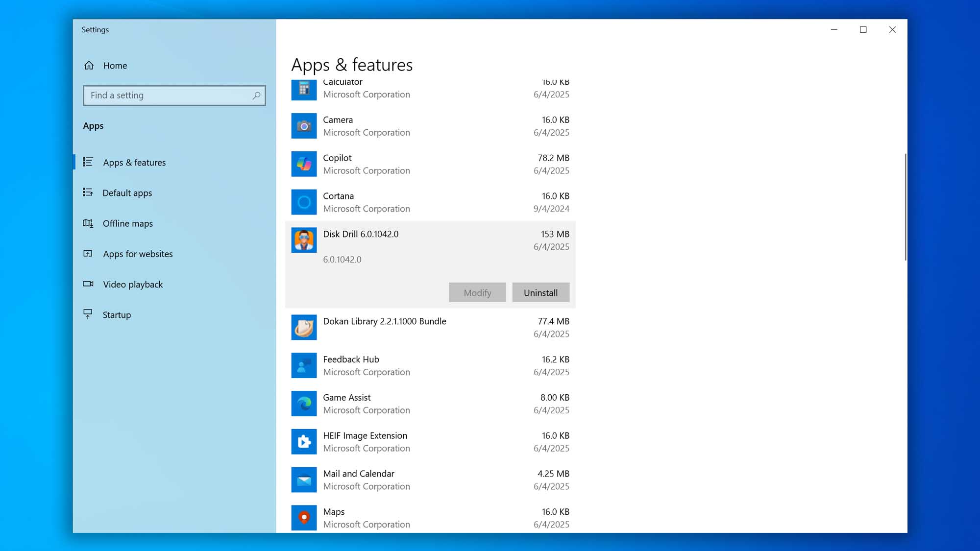Screen dimensions: 980x551
Task: Select the Game Assist app name
Action: (x=347, y=398)
